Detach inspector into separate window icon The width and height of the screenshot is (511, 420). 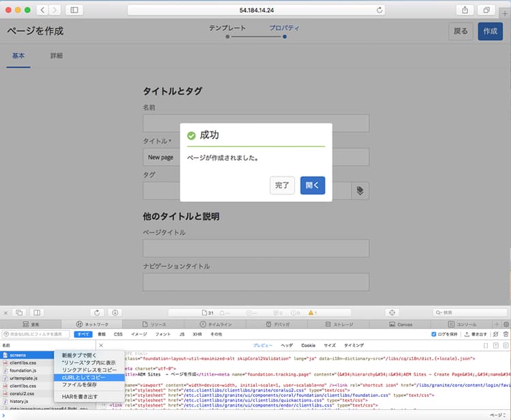[19, 313]
